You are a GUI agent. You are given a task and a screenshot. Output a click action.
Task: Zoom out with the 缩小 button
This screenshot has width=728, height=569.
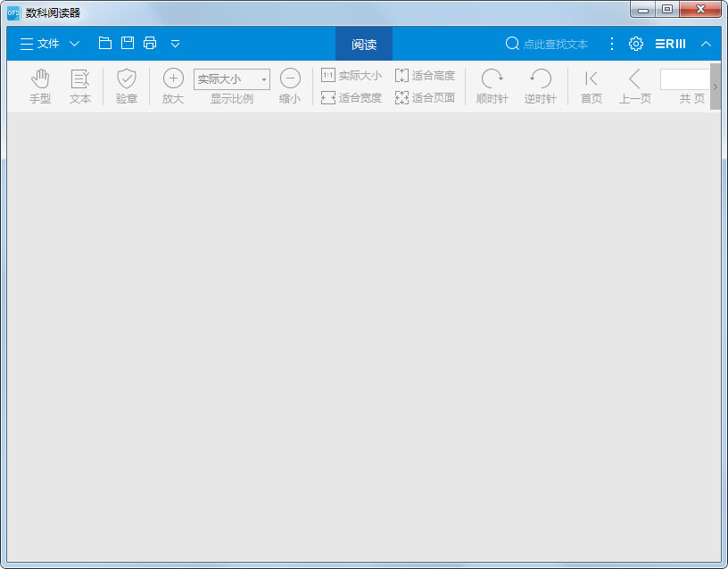290,87
